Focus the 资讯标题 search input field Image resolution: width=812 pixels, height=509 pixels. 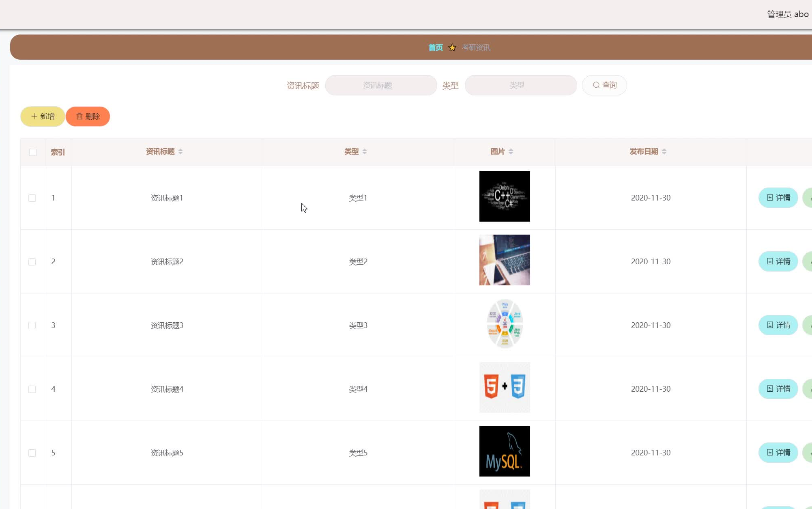point(381,85)
